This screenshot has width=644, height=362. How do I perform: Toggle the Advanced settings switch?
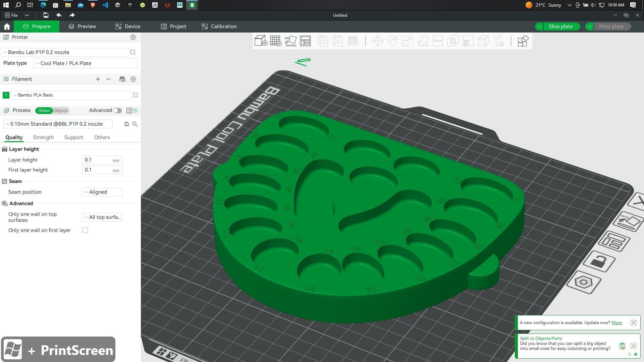117,111
